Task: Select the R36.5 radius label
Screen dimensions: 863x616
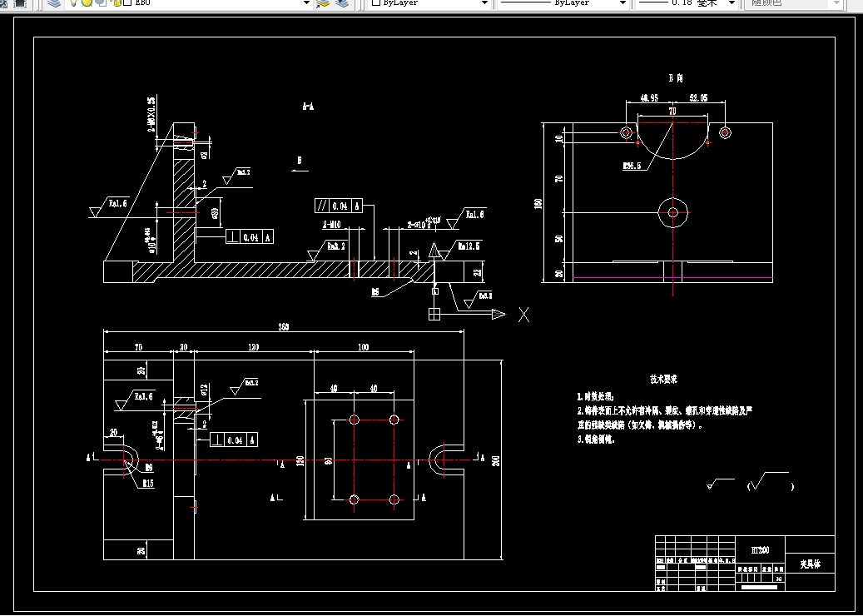Action: (632, 165)
